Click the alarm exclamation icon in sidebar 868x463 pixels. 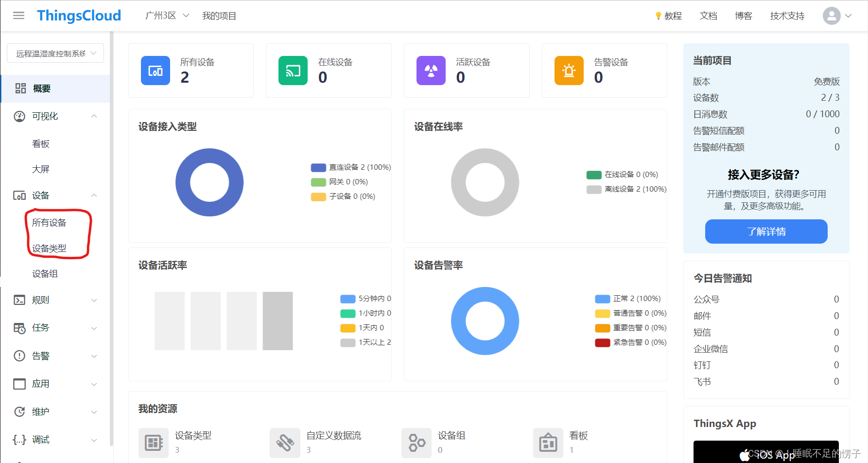point(19,356)
